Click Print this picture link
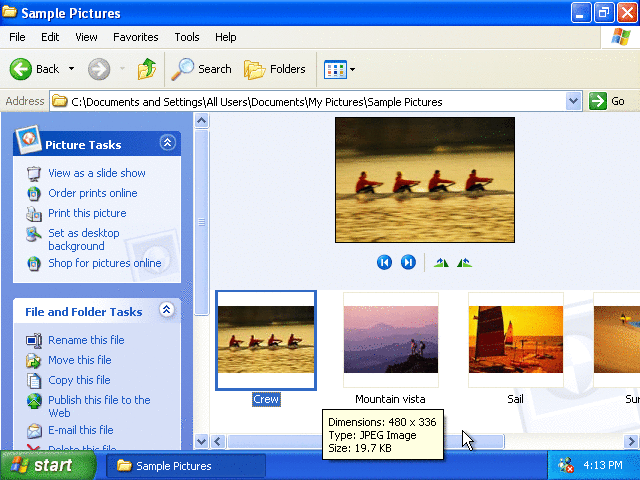 pos(87,213)
